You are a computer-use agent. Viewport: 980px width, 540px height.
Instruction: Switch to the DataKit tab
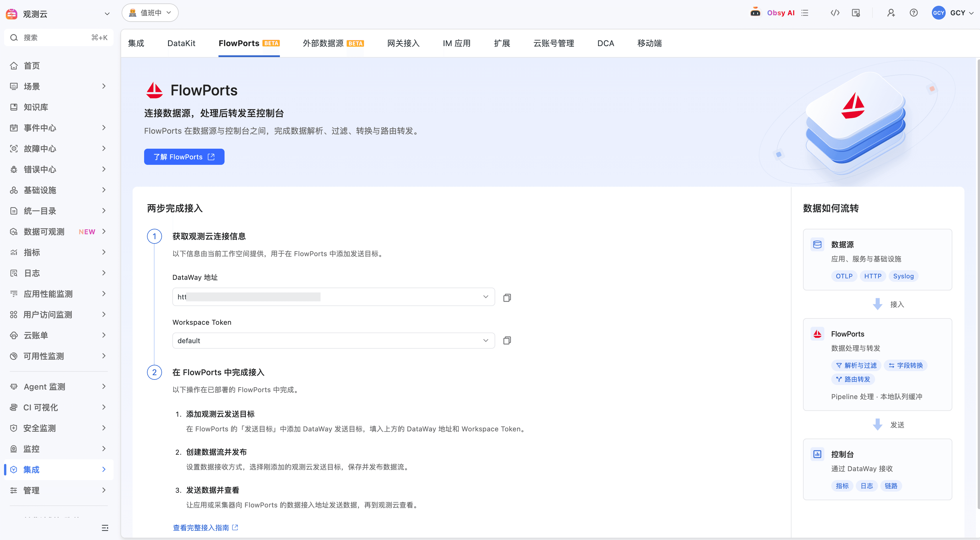coord(181,43)
